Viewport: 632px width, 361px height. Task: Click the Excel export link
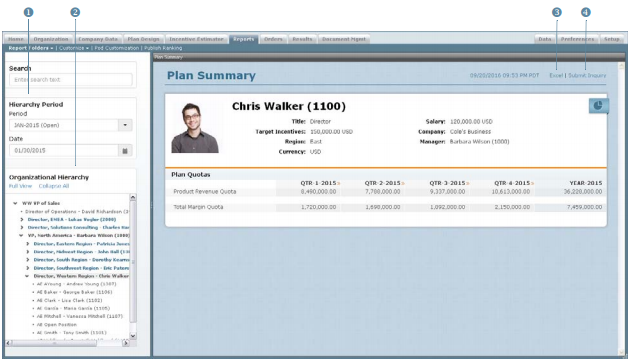coord(556,75)
